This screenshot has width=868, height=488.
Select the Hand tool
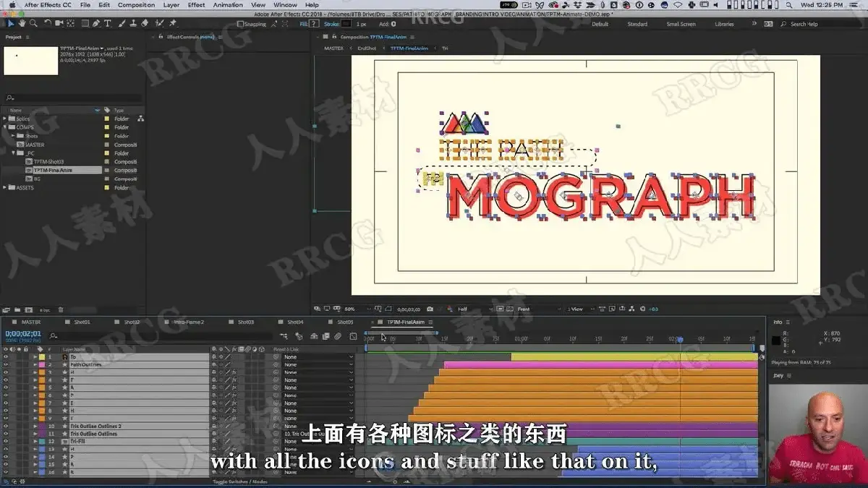coord(22,23)
